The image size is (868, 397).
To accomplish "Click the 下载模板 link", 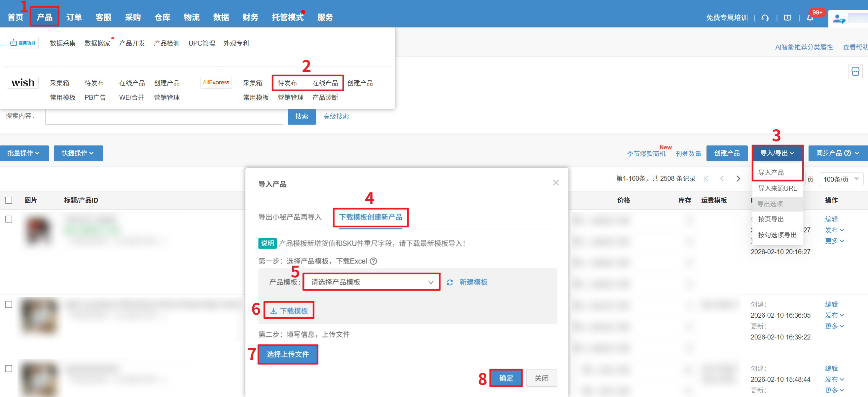I will [289, 311].
